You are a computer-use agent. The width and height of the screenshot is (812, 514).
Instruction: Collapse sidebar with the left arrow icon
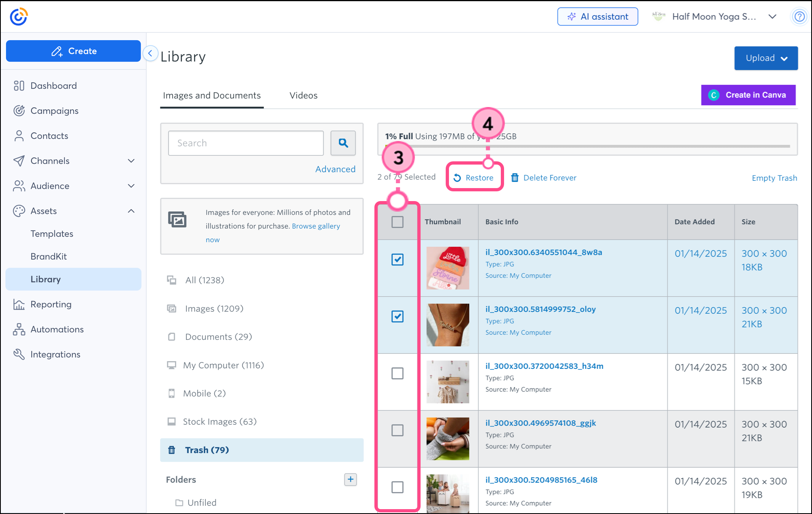(x=150, y=53)
